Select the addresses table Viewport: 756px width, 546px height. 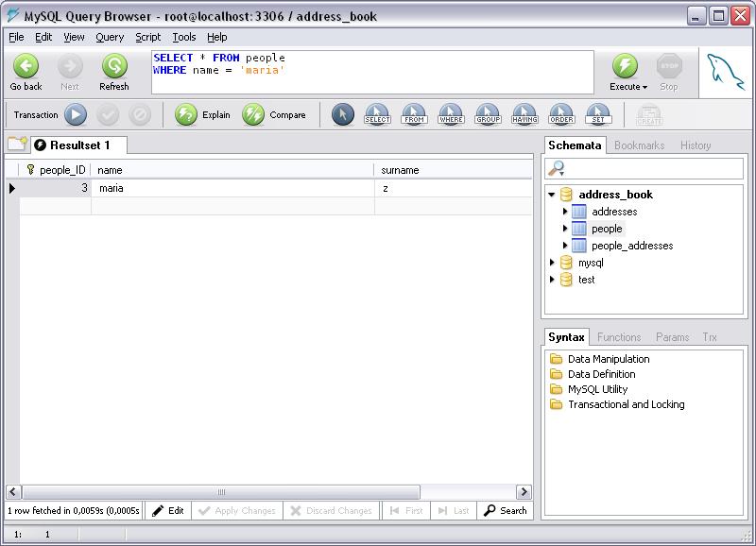[x=614, y=212]
